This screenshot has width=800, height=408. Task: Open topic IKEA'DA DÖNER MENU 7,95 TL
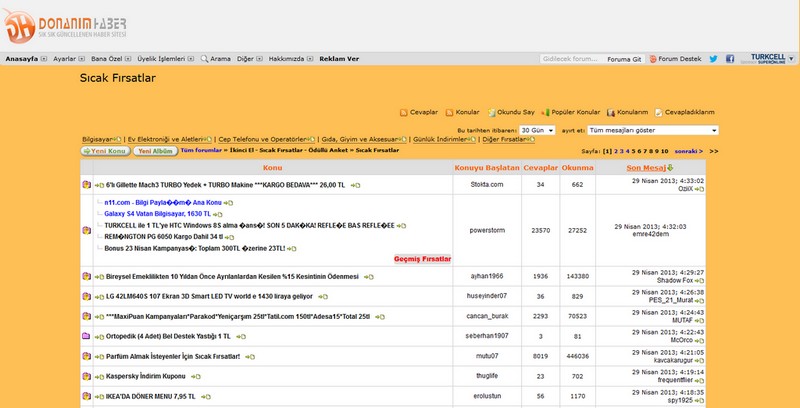point(151,397)
